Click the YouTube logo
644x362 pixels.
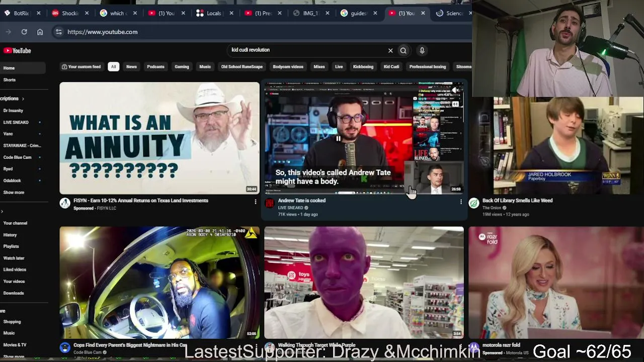coord(17,51)
